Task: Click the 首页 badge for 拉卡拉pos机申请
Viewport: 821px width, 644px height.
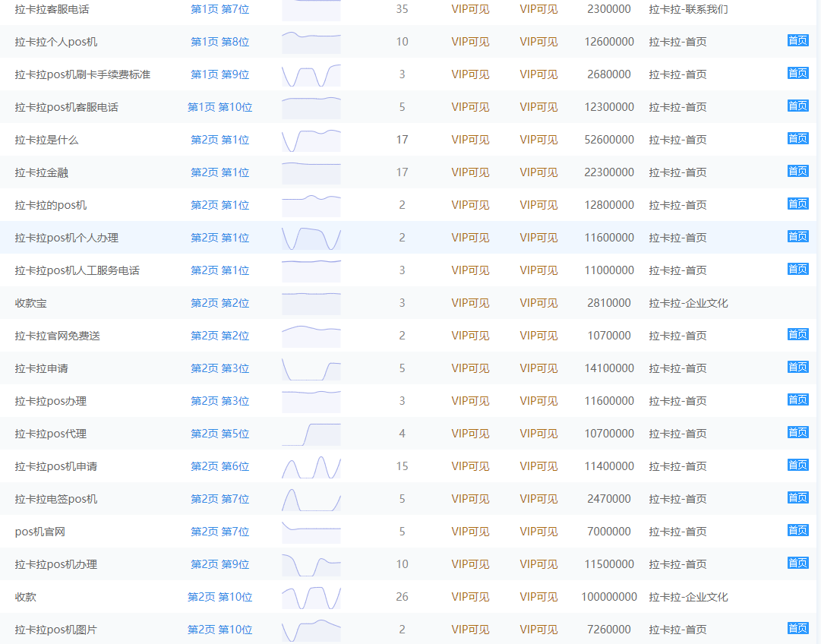Action: (798, 466)
